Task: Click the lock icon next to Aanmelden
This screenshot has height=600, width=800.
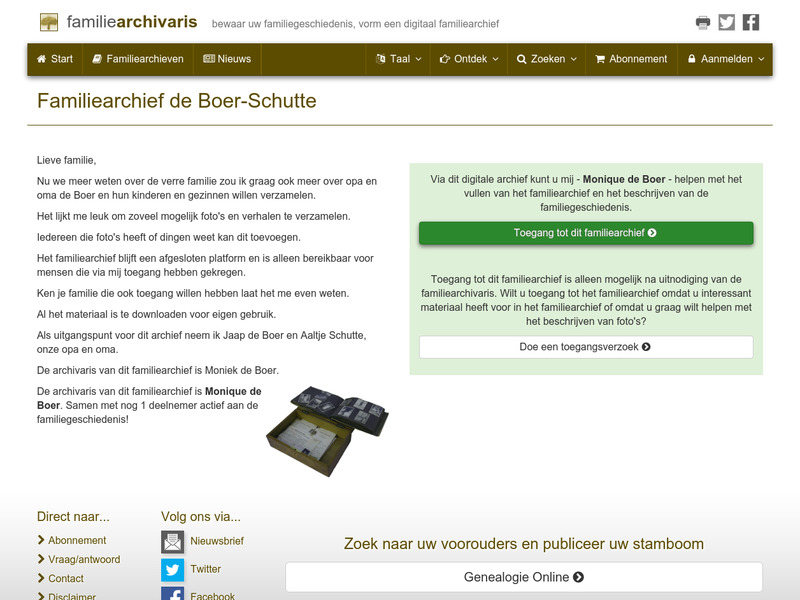Action: (690, 59)
